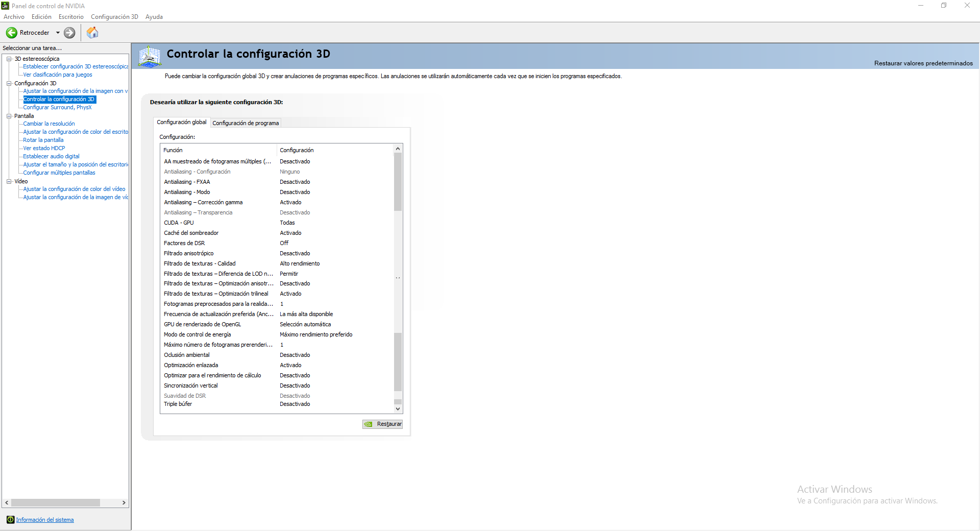Screen dimensions: 980x531
Task: Open the Retroceder history dropdown arrow
Action: pos(58,33)
